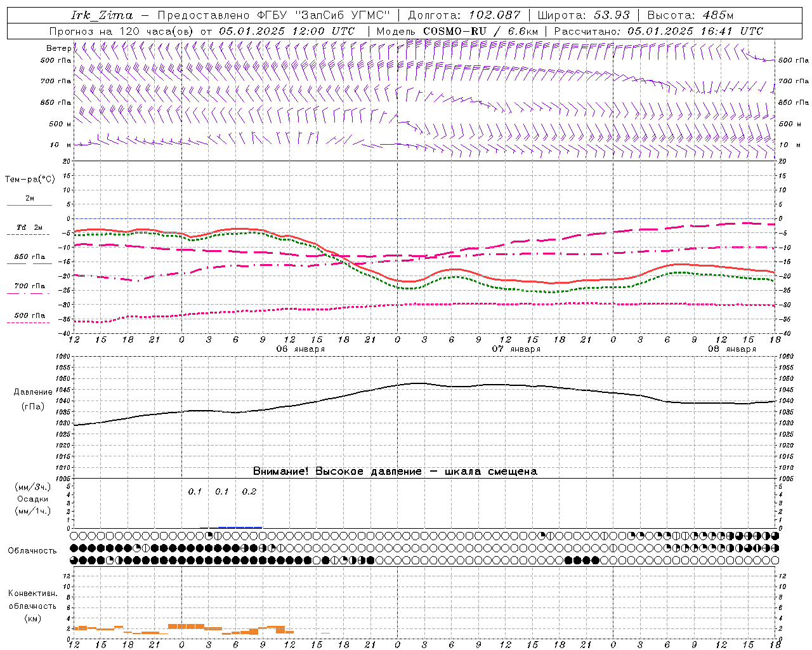Click the '(км)' unit under convective cloudiness
812x650 pixels.
(33, 618)
